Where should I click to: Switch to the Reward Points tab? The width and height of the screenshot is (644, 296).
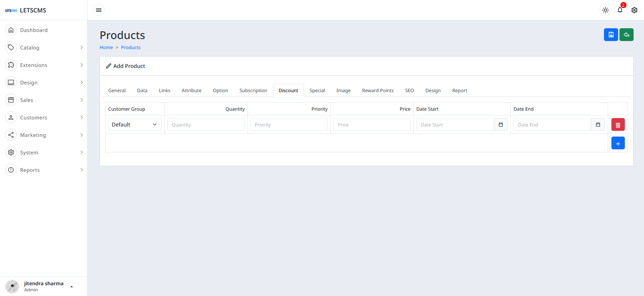(377, 90)
